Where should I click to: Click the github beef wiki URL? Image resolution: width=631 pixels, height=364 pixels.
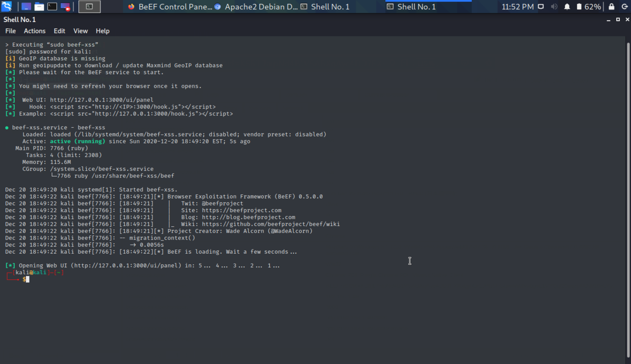271,224
